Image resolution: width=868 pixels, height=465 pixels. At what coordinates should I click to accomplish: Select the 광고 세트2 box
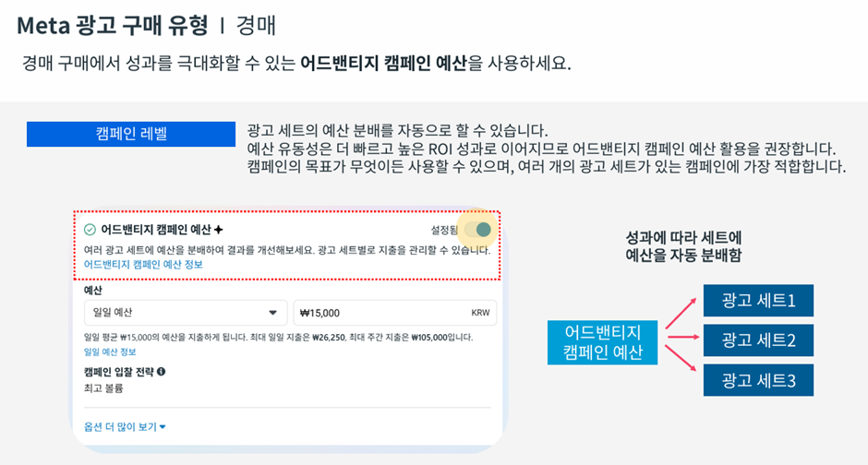tap(758, 340)
